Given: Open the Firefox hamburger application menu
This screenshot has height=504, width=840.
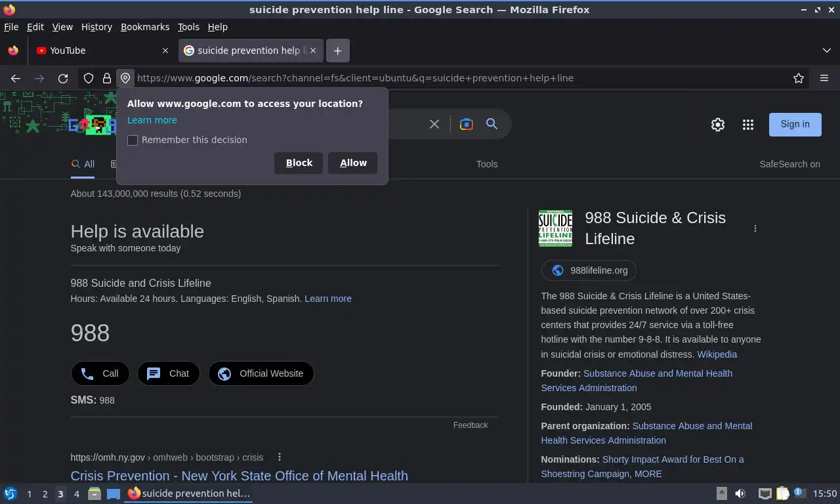Looking at the screenshot, I should 824,78.
